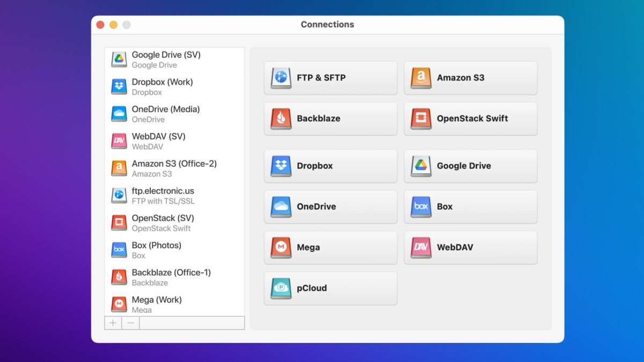Select the WebDAV connection type button
Image resolution: width=644 pixels, height=362 pixels.
[471, 247]
